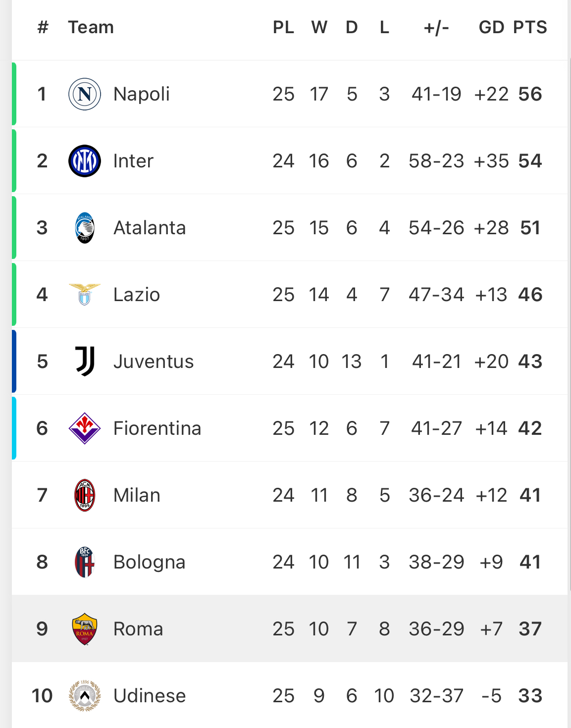Open the Juventus team name link
571x728 pixels.
(154, 362)
